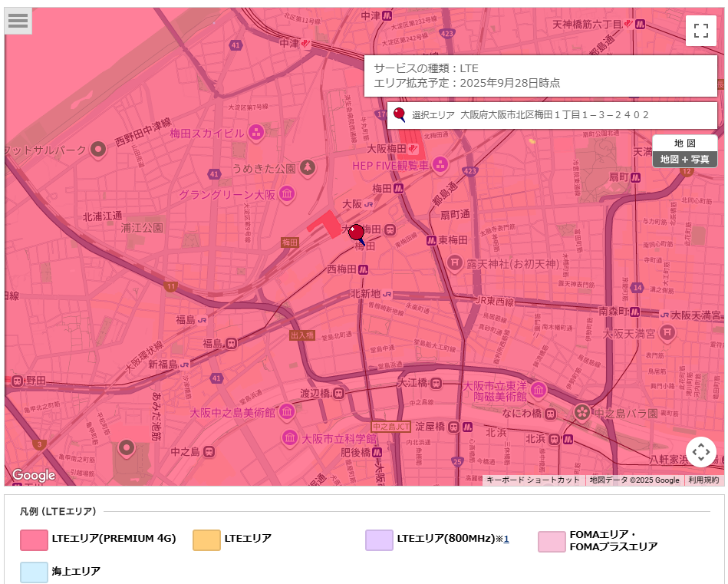Screen dimensions: 728x584
Task: Click the HEP FIVE Ferris wheel marker
Action: 440,164
